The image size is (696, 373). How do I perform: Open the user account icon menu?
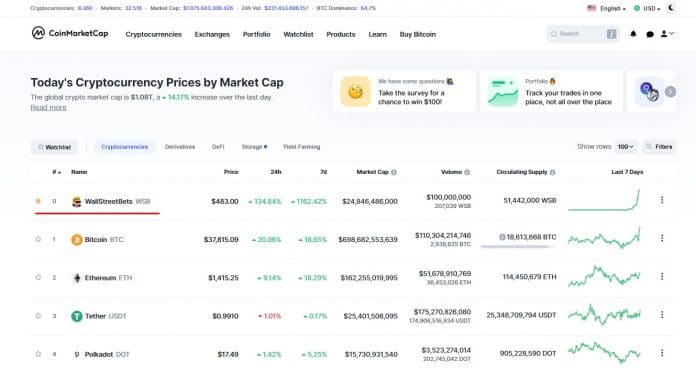click(667, 34)
